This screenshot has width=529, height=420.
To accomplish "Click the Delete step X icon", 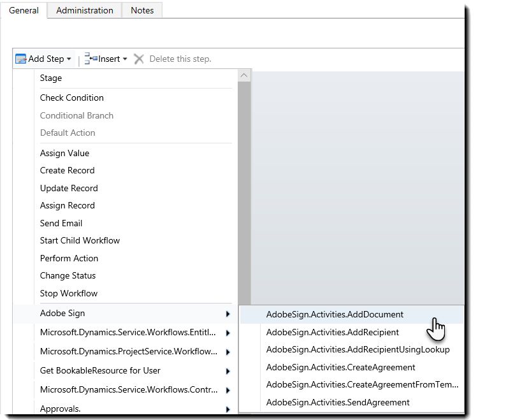I will point(139,59).
